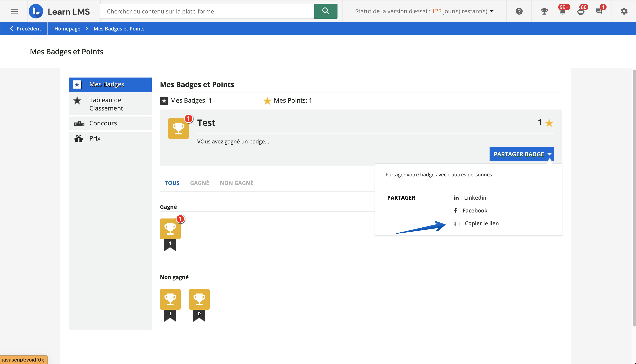Screen dimensions: 636x364
Task: Click 'Partager votre badge avec d'autres personnes'
Action: pos(439,175)
